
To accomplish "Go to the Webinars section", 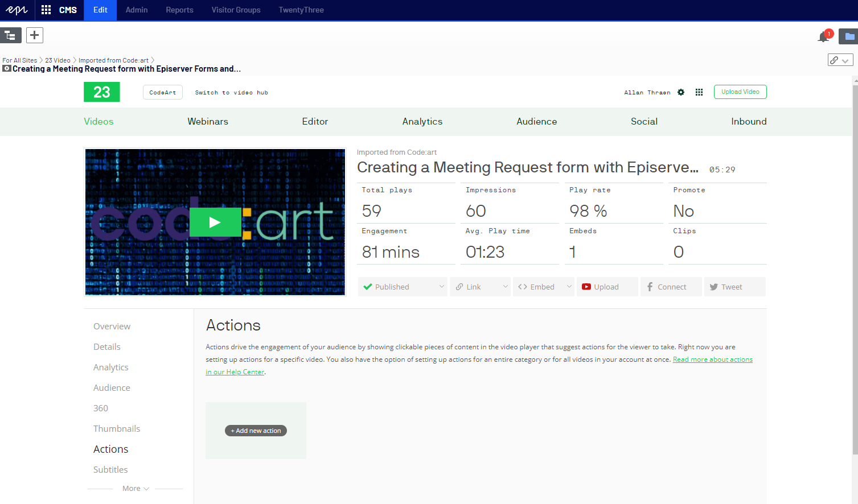I will click(x=208, y=122).
